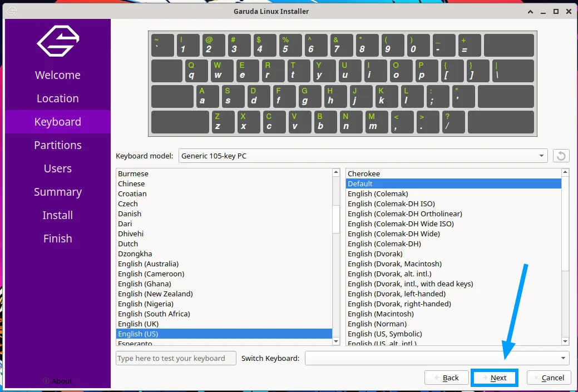This screenshot has width=578, height=392.
Task: Select English (Dvorak, alt. intl.) variant
Action: click(x=453, y=274)
